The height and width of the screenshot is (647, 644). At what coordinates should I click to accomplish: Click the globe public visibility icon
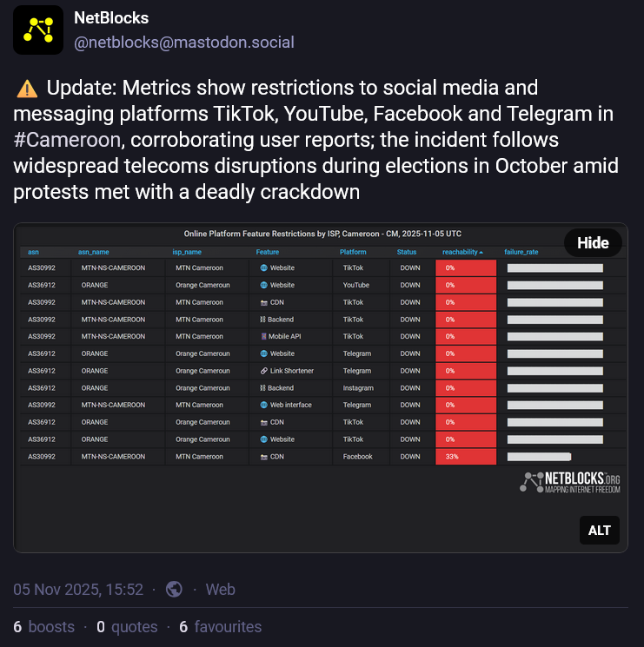174,589
